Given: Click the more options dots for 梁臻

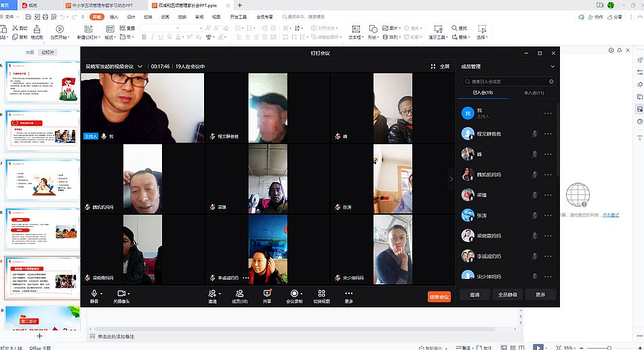Looking at the screenshot, I should tap(548, 195).
